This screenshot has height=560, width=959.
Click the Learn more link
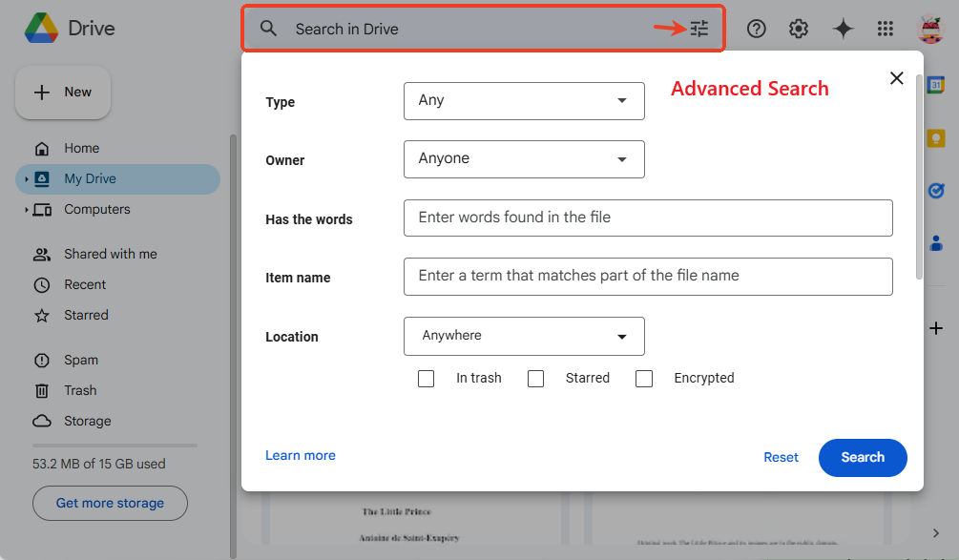300,455
